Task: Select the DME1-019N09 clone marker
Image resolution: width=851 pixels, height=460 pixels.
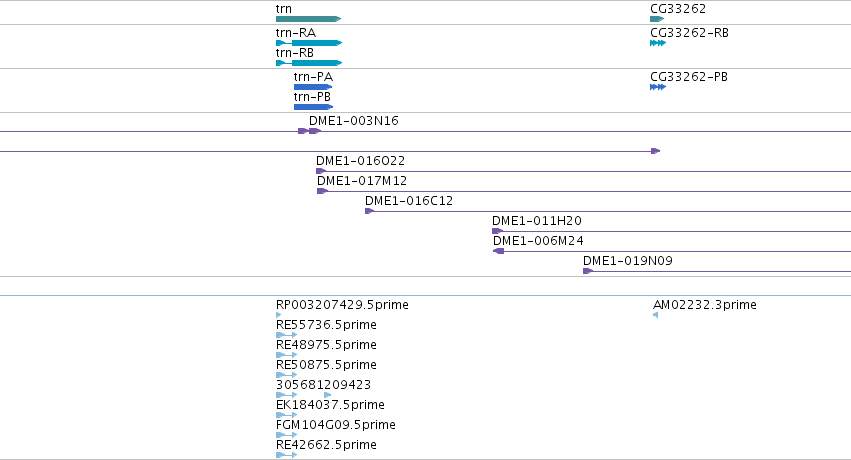Action: tap(588, 271)
